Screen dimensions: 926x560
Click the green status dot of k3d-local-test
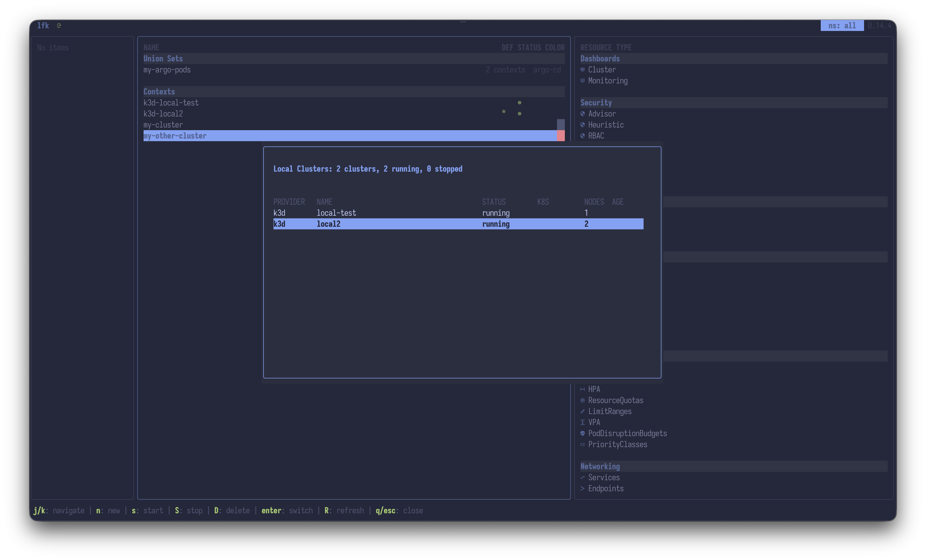pos(519,103)
